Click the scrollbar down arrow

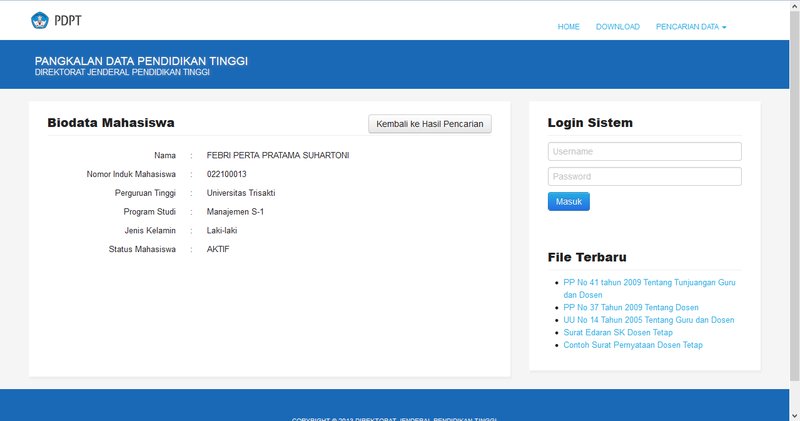pos(794,415)
